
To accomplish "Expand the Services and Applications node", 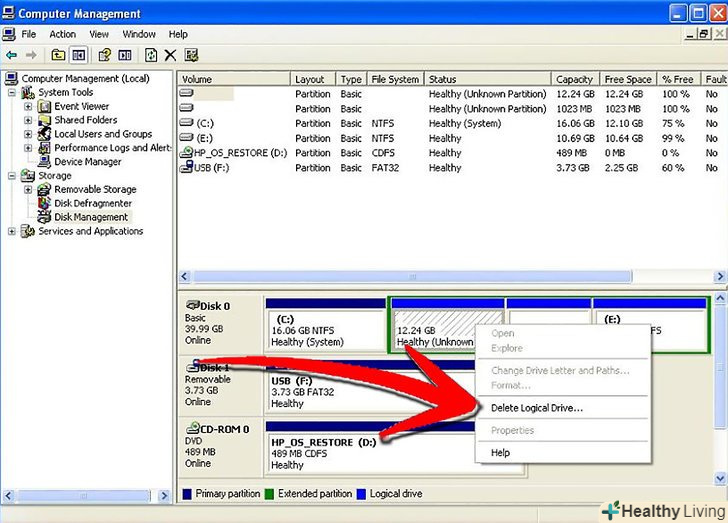I will (x=12, y=231).
